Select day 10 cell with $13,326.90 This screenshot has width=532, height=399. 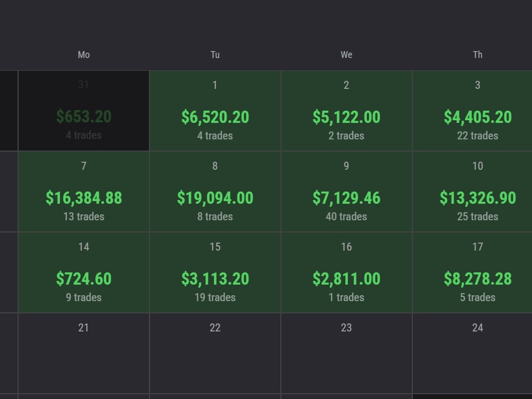click(x=472, y=192)
